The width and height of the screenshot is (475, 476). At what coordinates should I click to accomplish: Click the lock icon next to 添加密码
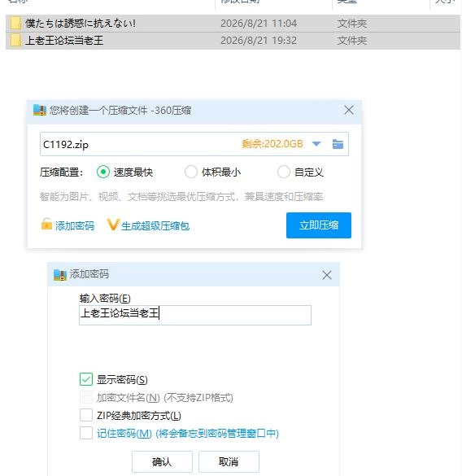46,224
